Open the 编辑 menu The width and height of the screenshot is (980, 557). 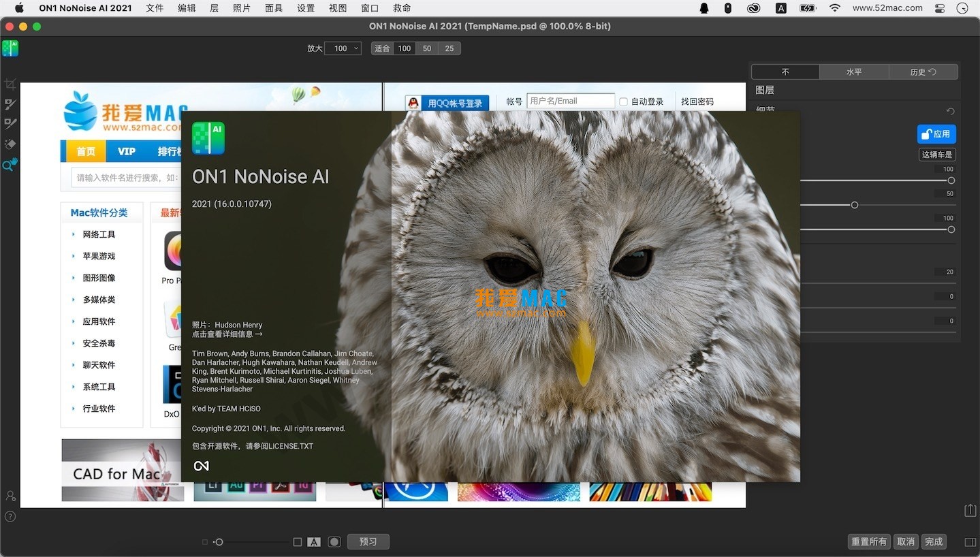(x=187, y=8)
